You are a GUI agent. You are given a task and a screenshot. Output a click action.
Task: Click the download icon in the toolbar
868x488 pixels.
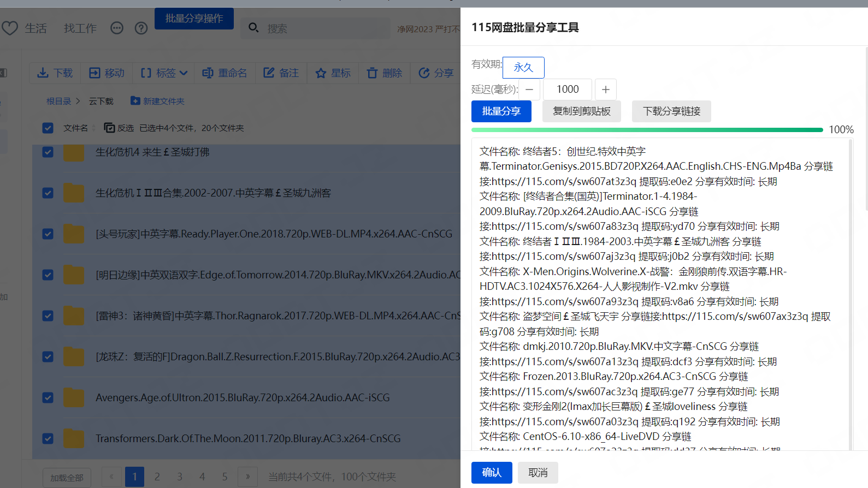tap(43, 73)
